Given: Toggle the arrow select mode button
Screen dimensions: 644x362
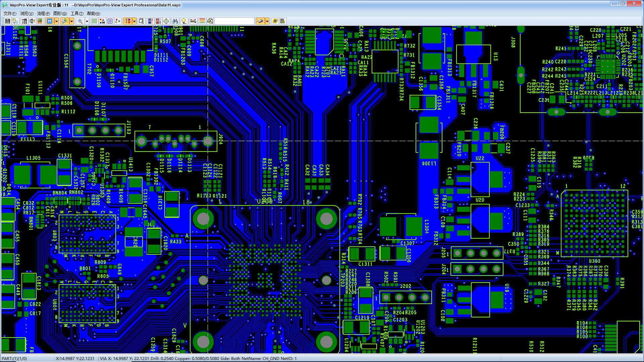Looking at the screenshot, I should 64,21.
